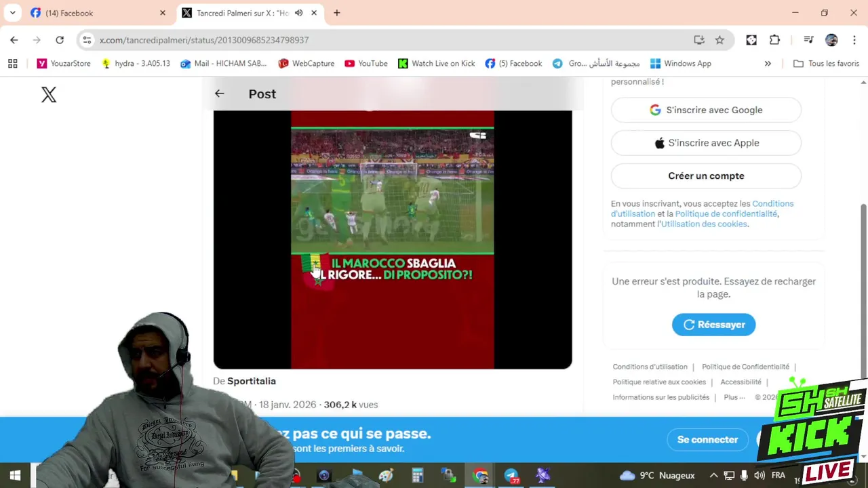This screenshot has width=868, height=488.
Task: Open the microphone icon in system tray
Action: 744,476
